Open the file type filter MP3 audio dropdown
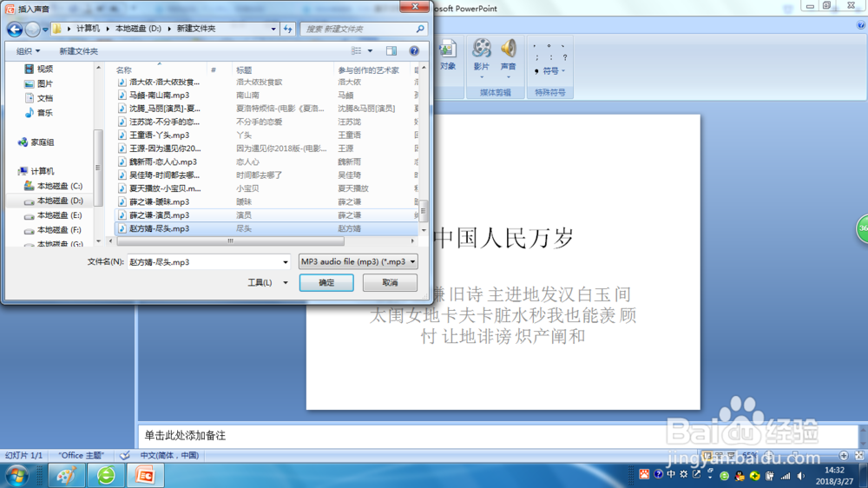The image size is (868, 488). point(358,262)
